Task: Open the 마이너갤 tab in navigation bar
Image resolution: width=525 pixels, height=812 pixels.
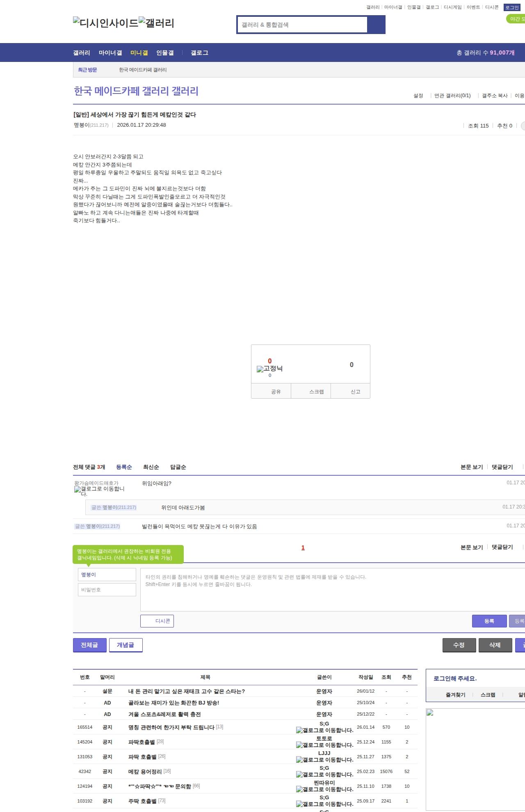Action: tap(110, 53)
